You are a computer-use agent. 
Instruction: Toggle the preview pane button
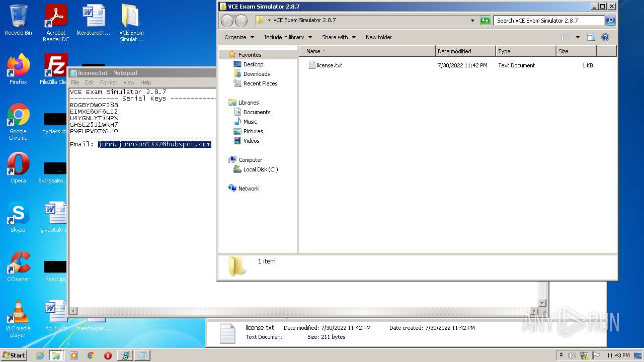[591, 37]
